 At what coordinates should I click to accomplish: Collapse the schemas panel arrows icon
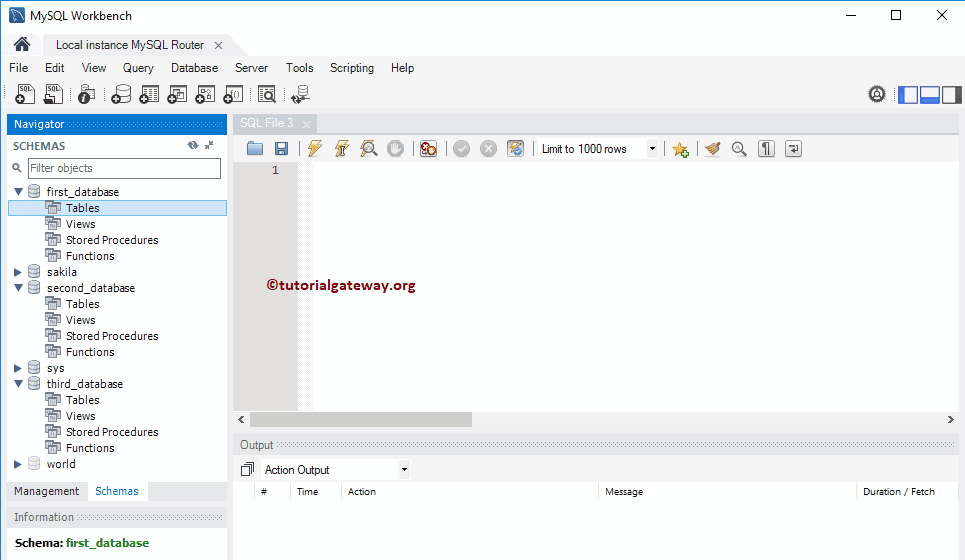(209, 145)
